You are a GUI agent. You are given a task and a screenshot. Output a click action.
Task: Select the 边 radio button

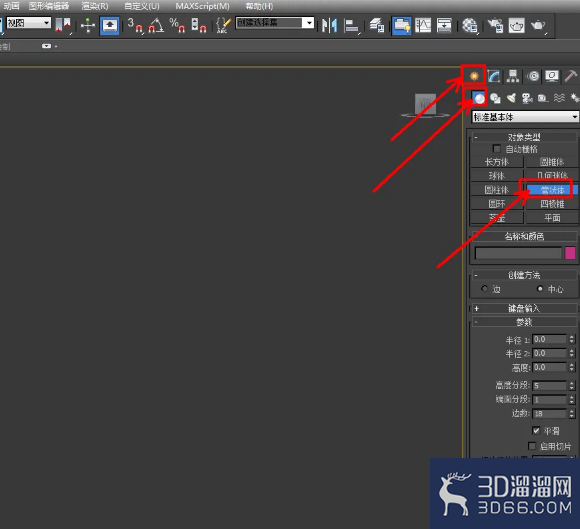pyautogui.click(x=485, y=289)
